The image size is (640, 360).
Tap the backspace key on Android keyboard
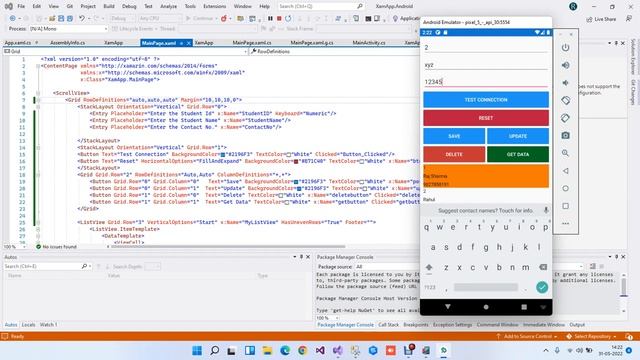[542, 267]
